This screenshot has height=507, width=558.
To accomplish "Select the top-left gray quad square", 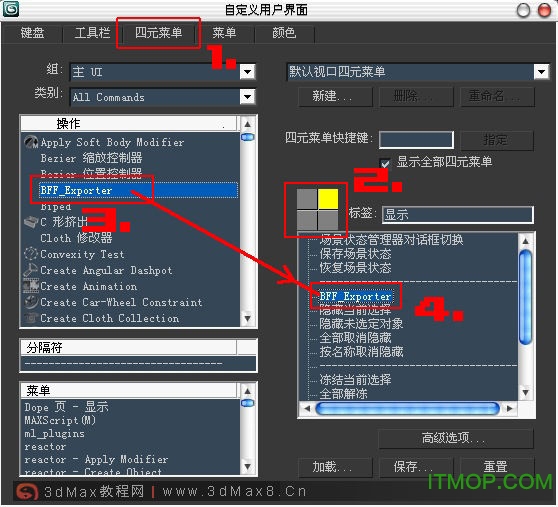I will click(x=307, y=199).
